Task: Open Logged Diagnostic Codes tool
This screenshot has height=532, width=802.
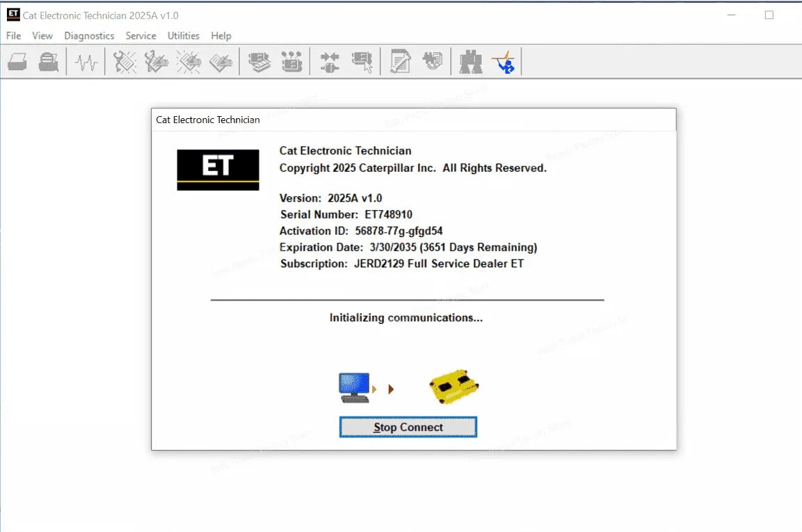Action: click(155, 61)
